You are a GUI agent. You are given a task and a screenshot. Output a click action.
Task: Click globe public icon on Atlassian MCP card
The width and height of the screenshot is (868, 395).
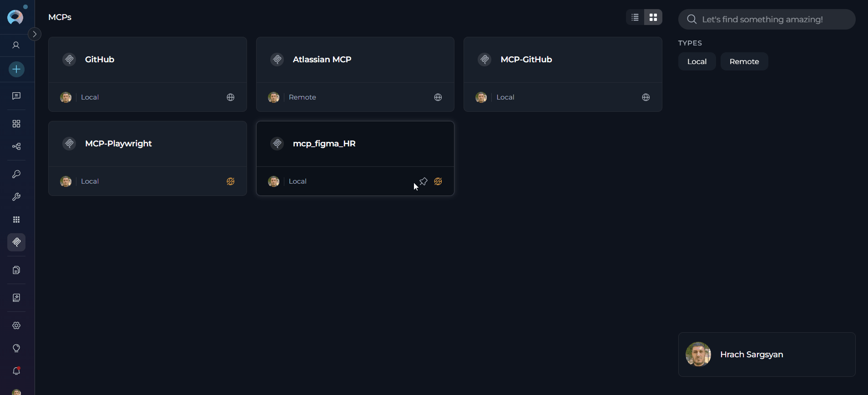[x=438, y=97]
